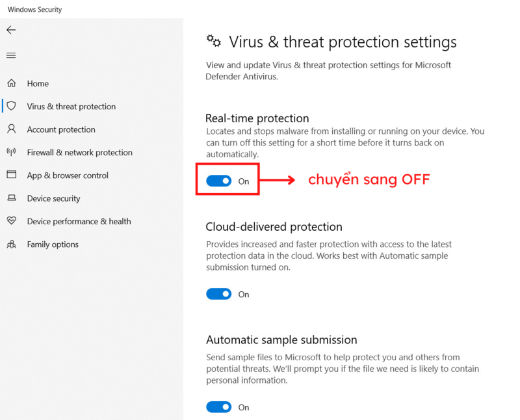Click the Device security laptop icon
The width and height of the screenshot is (520, 420).
(x=12, y=198)
